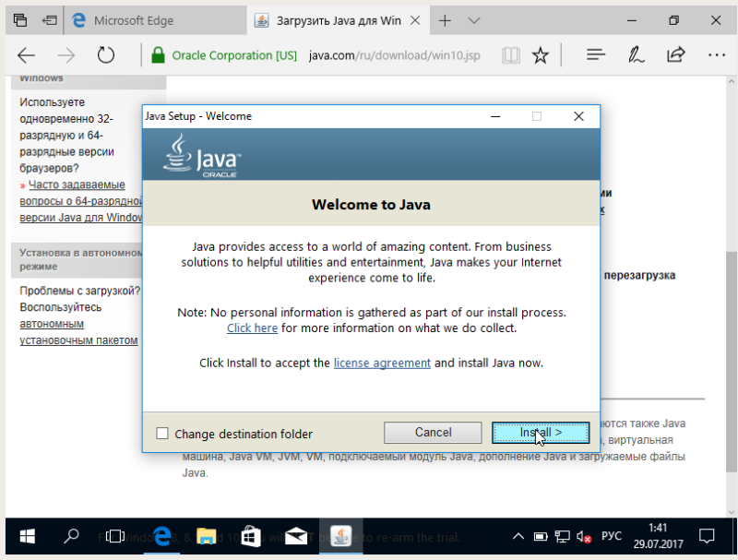Image resolution: width=738 pixels, height=560 pixels.
Task: Make a web note pen icon
Action: (636, 55)
